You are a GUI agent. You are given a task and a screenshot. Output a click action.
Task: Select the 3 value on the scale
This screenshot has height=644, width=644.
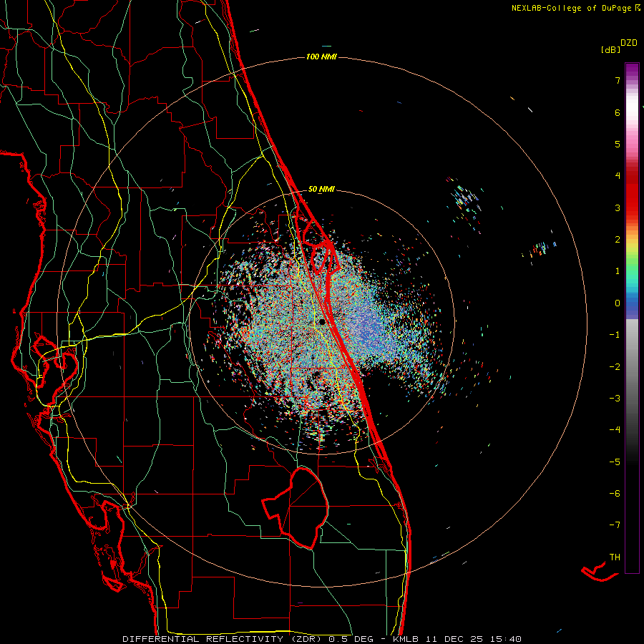tap(618, 208)
